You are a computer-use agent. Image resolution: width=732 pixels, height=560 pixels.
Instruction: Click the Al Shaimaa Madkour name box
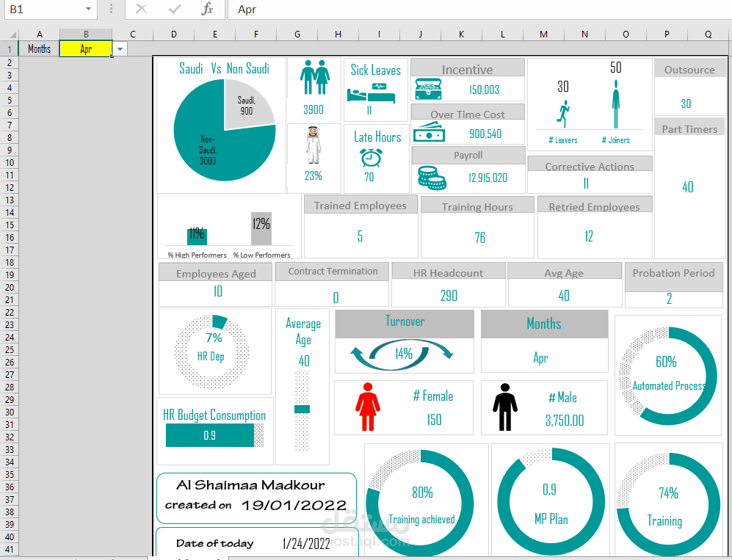(256, 498)
